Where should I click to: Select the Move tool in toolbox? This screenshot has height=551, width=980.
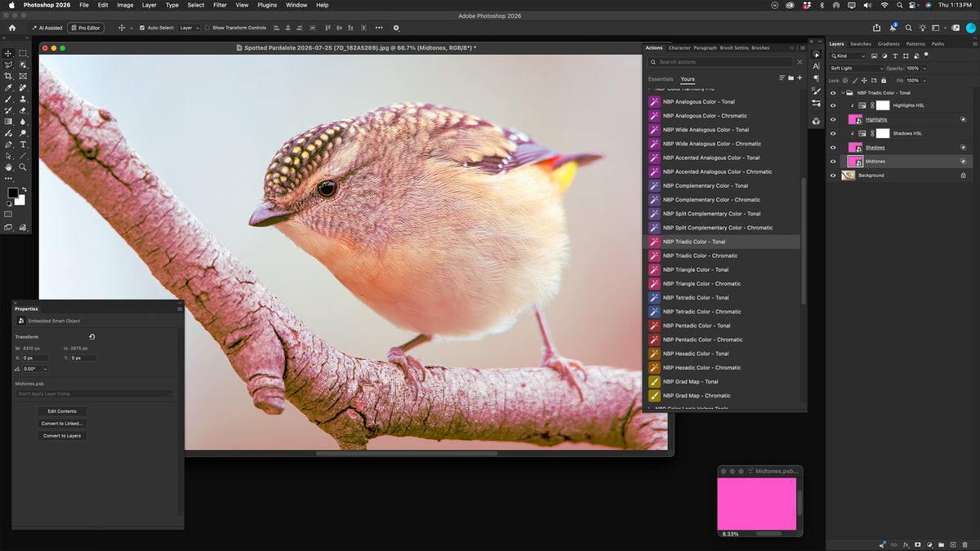tap(8, 53)
